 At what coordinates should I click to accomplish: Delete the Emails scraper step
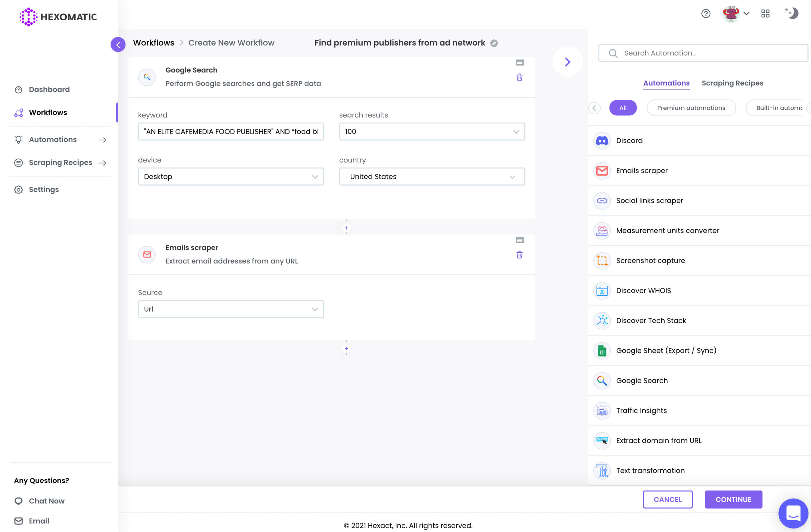[x=519, y=255]
